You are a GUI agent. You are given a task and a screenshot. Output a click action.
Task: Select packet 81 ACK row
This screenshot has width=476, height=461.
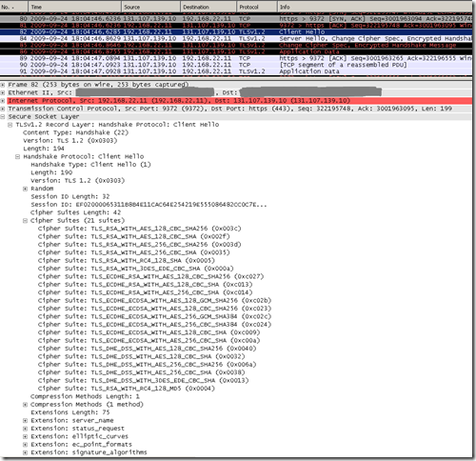coord(236,26)
